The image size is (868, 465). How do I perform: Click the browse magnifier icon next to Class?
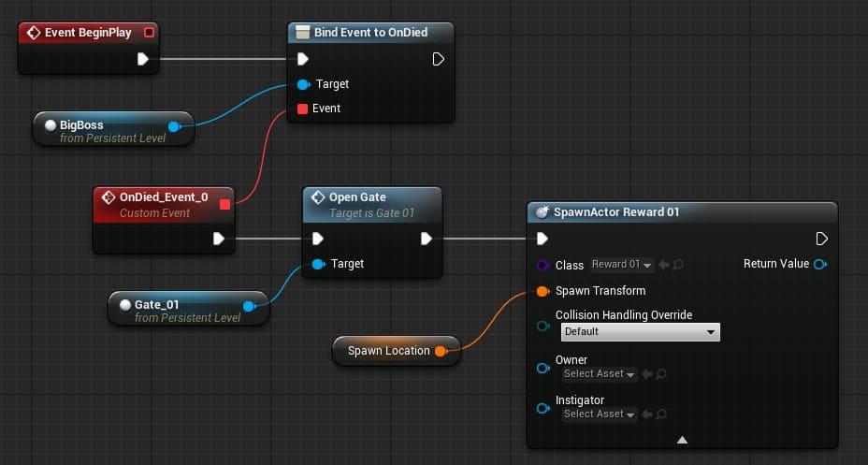point(677,265)
